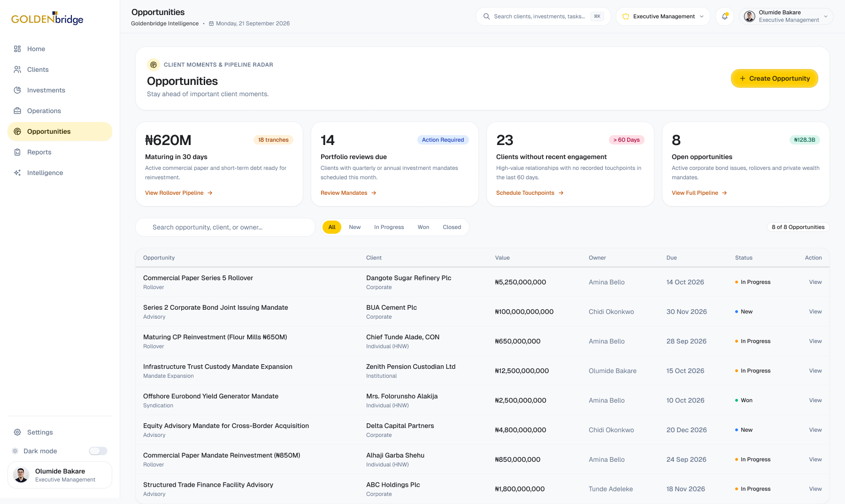Open the Operations briefcase icon

17,111
